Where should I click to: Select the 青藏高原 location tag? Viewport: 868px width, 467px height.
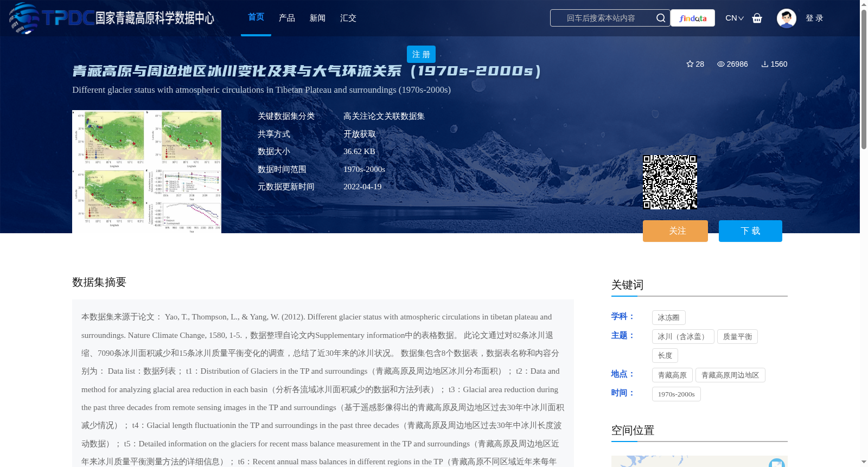click(x=672, y=375)
